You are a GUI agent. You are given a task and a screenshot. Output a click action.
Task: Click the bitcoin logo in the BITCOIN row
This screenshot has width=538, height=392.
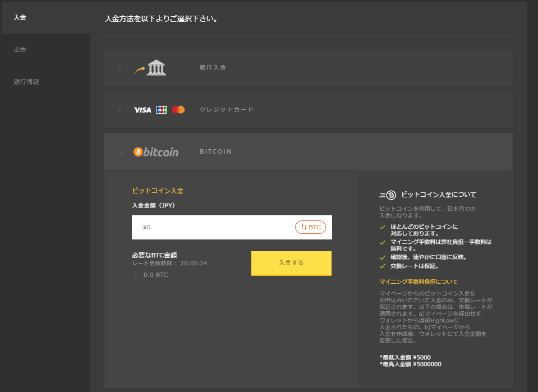(x=156, y=151)
